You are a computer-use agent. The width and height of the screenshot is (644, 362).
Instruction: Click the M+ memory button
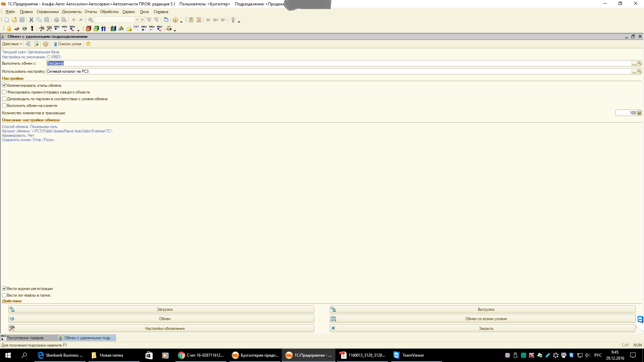click(216, 20)
